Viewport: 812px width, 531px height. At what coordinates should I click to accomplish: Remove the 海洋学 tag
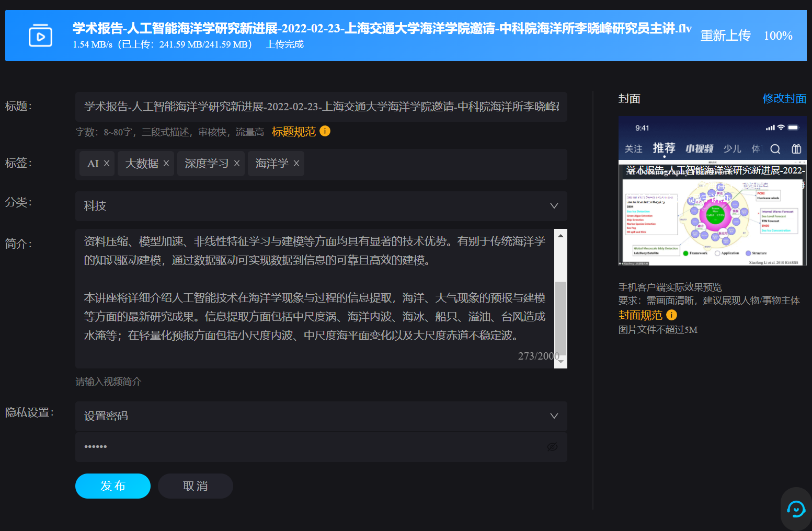tap(296, 164)
